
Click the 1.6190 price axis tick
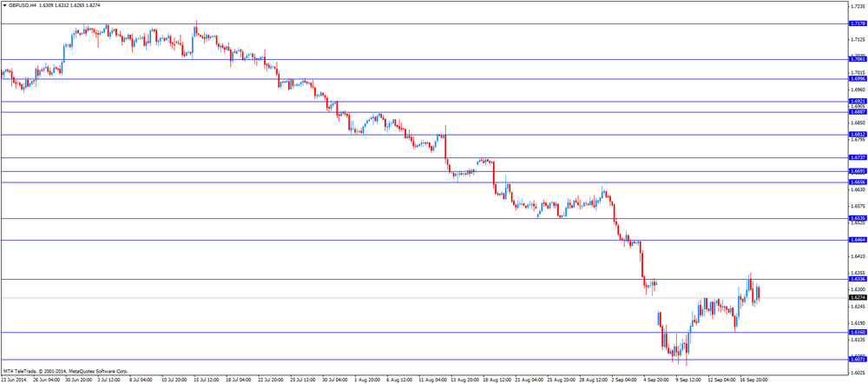pos(858,323)
